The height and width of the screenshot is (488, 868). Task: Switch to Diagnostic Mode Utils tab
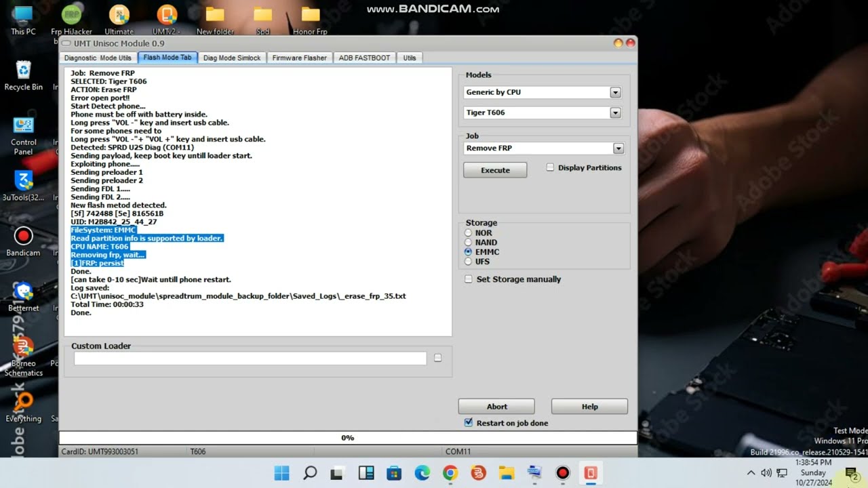98,58
